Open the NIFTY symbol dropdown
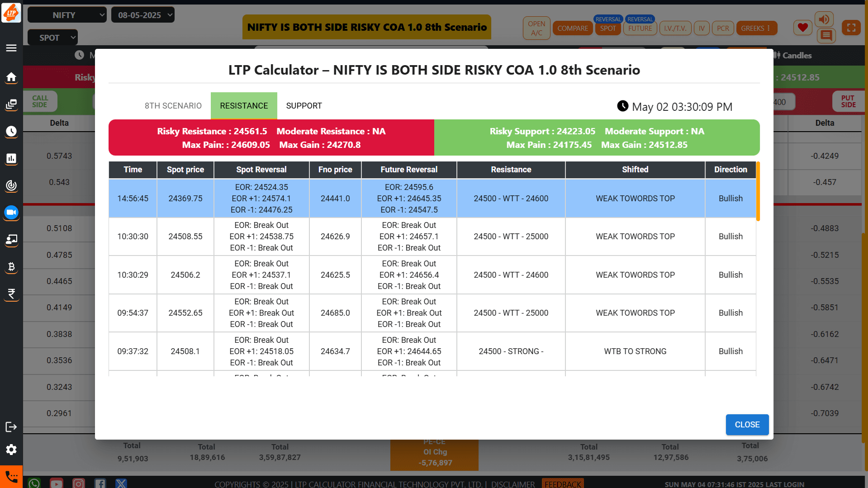Image resolution: width=868 pixels, height=488 pixels. [66, 14]
